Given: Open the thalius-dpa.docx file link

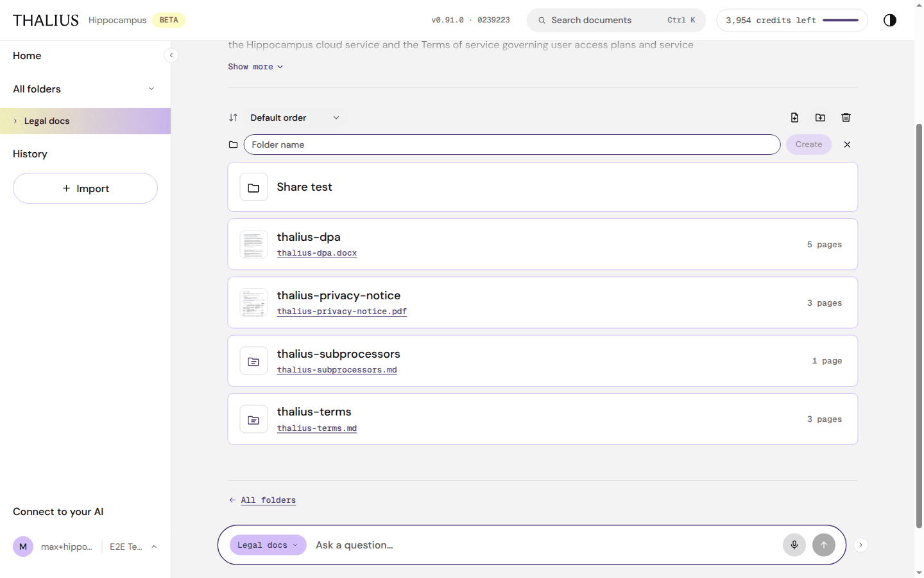Looking at the screenshot, I should tap(317, 253).
